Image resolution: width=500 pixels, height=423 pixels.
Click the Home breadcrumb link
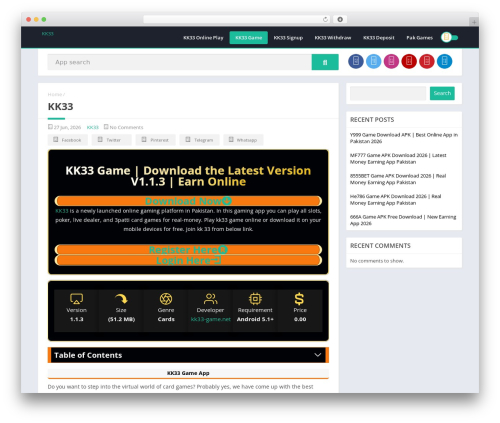point(55,94)
